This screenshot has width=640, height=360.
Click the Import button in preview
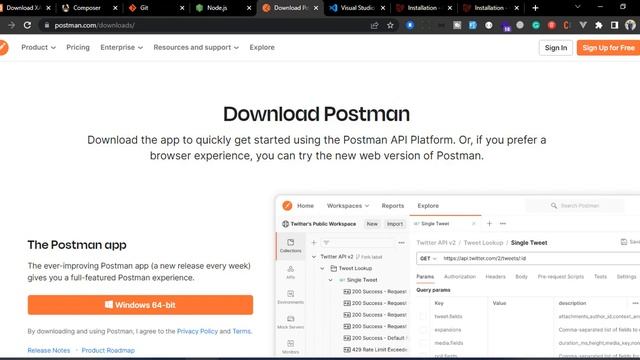point(395,224)
